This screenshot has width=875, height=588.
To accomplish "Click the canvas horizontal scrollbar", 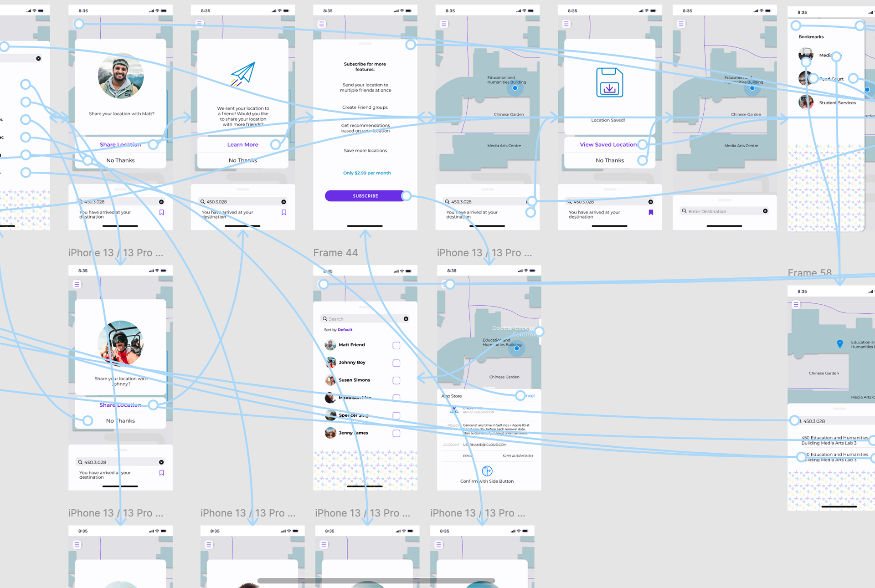I will pos(376,581).
